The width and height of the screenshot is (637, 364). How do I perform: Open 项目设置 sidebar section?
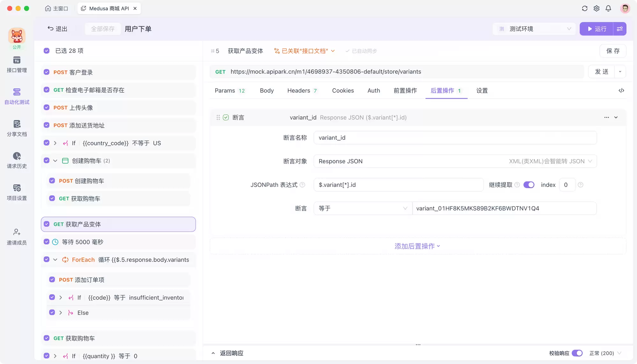(17, 192)
